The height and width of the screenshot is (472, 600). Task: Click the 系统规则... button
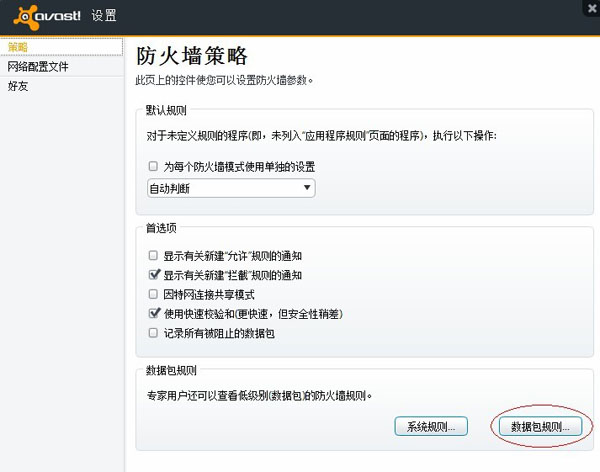click(431, 427)
